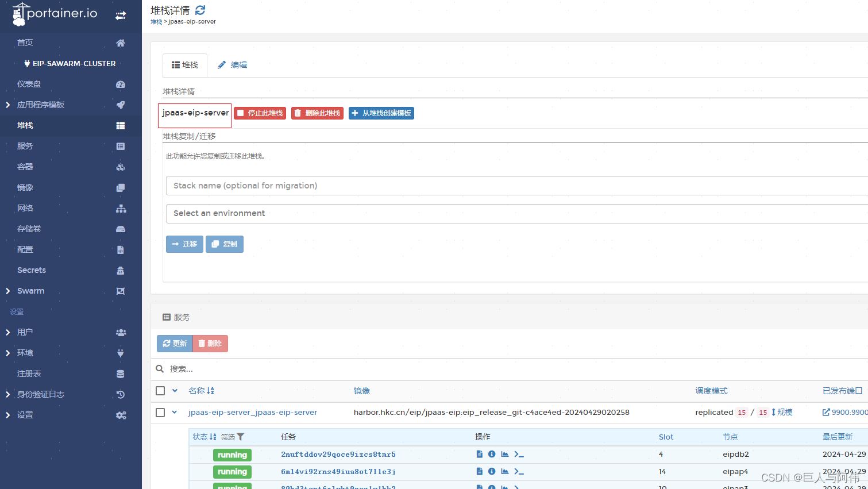This screenshot has width=868, height=489.
Task: Expand the 环境 sidebar section
Action: tap(7, 353)
